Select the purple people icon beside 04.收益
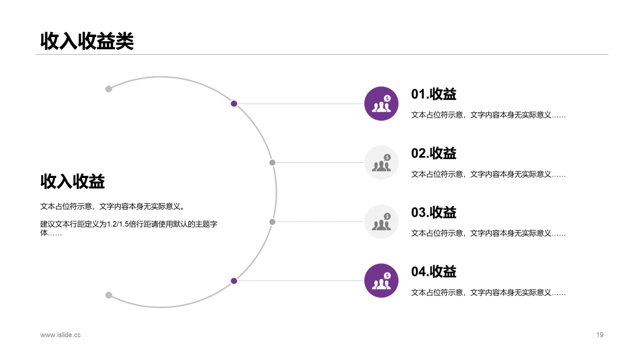 (381, 281)
